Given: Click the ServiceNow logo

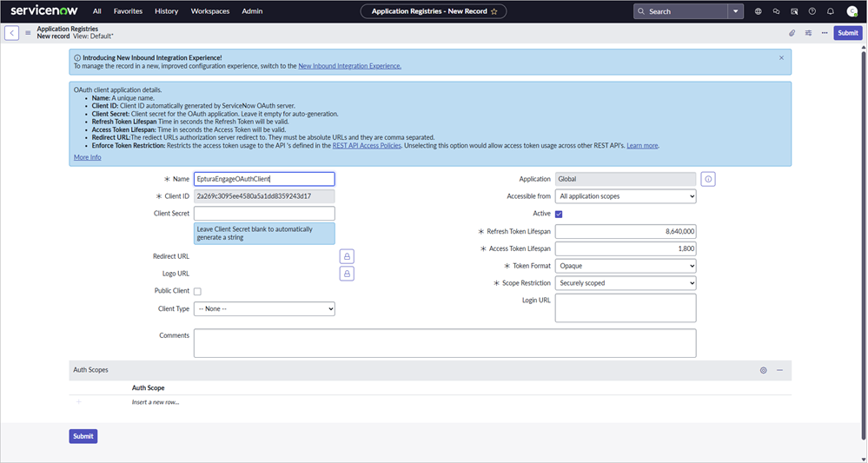Looking at the screenshot, I should pyautogui.click(x=44, y=10).
